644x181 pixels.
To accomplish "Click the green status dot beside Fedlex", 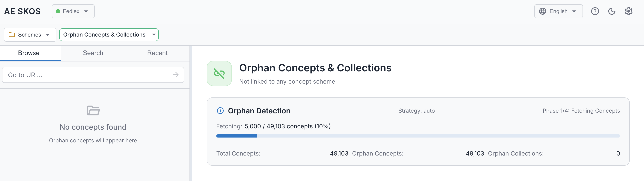I will coord(58,11).
